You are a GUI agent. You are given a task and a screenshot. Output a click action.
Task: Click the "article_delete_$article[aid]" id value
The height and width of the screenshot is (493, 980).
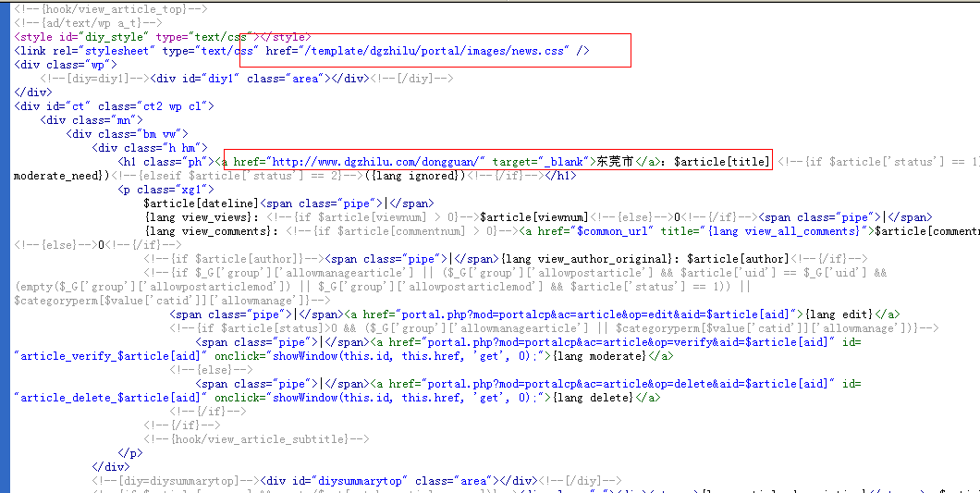point(111,398)
